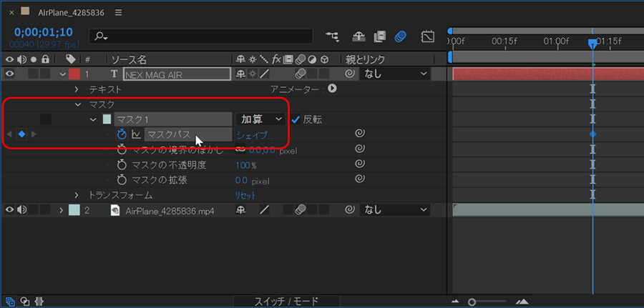The width and height of the screenshot is (644, 308).
Task: Toggle the comp-wide Shy layers button
Action: pos(358,37)
